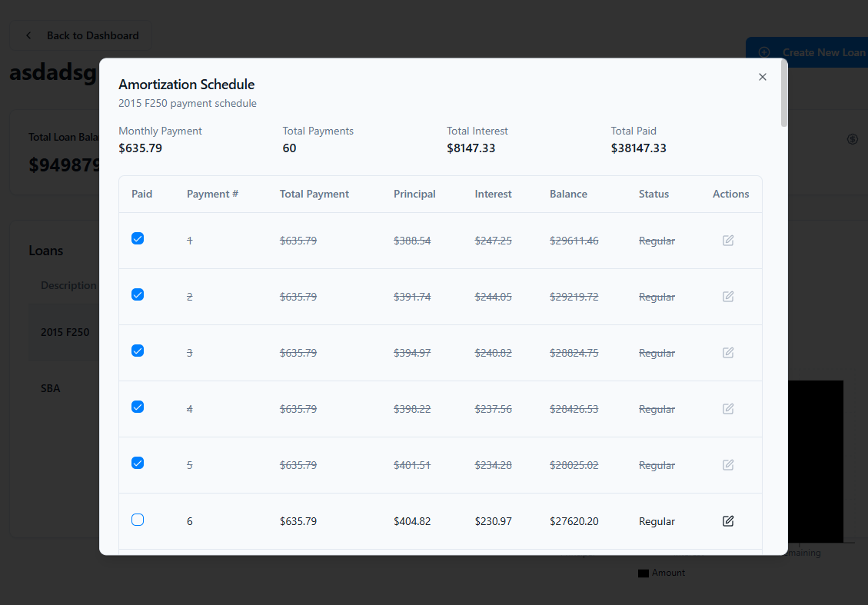Click the 2015 F250 payment schedule subtitle
868x605 pixels.
(188, 104)
